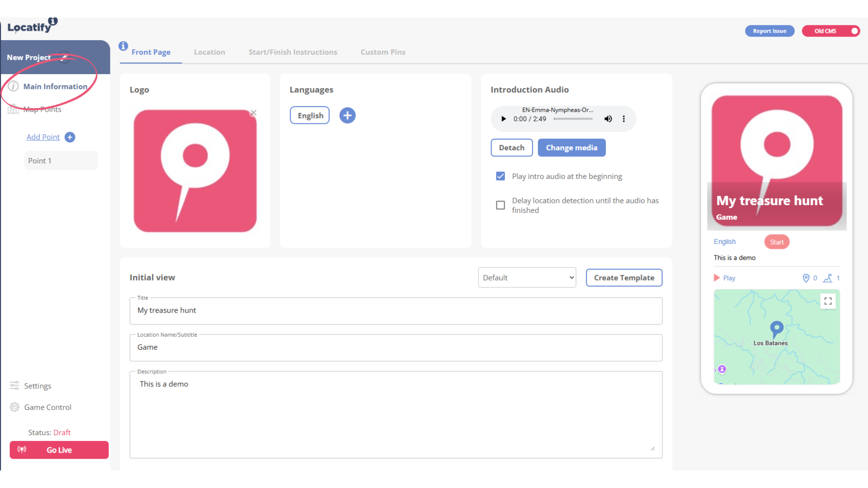Add a new language with plus button
This screenshot has height=488, width=868.
pos(347,115)
